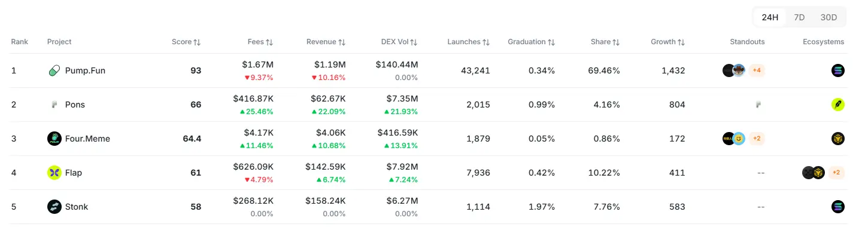Open the Pump.Fun project link

pos(85,70)
